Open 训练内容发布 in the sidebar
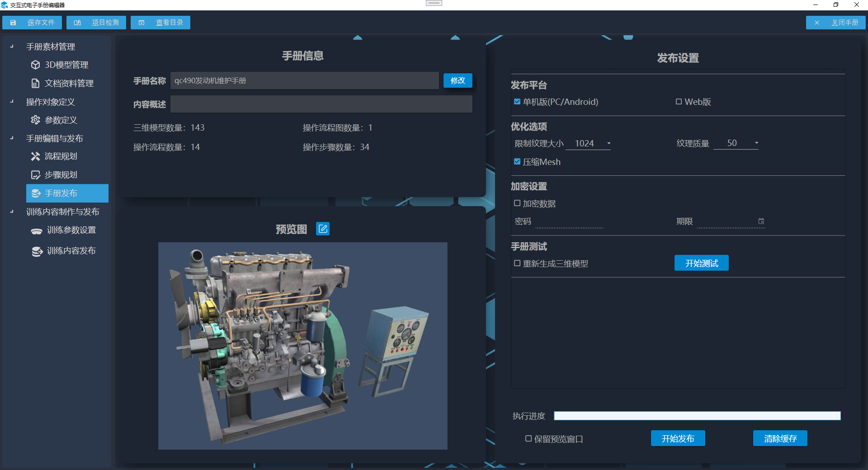 tap(71, 251)
